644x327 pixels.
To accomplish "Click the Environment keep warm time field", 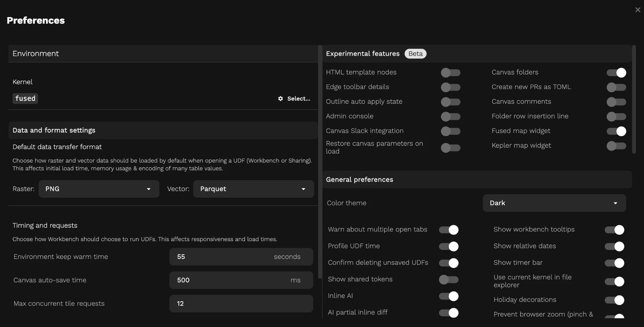I will pos(241,257).
